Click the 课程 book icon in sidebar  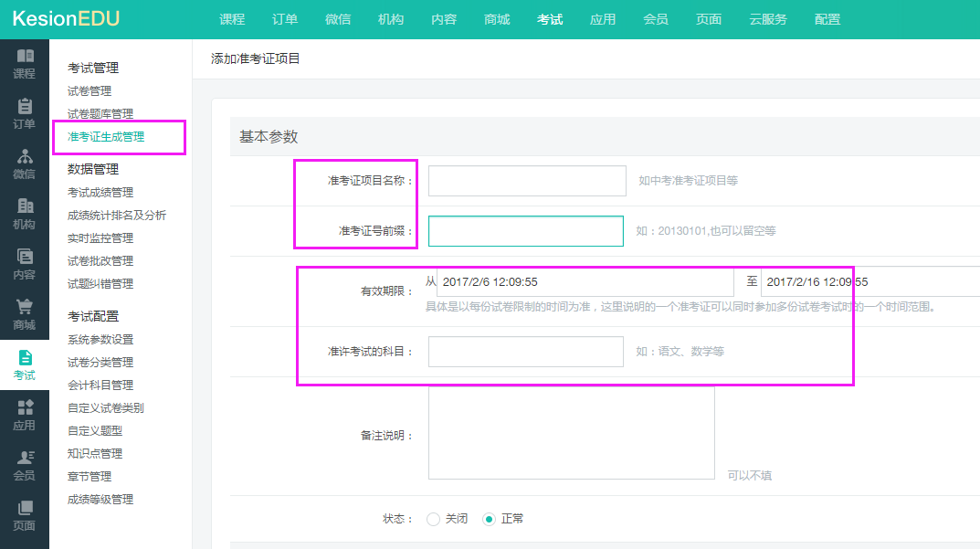coord(25,57)
